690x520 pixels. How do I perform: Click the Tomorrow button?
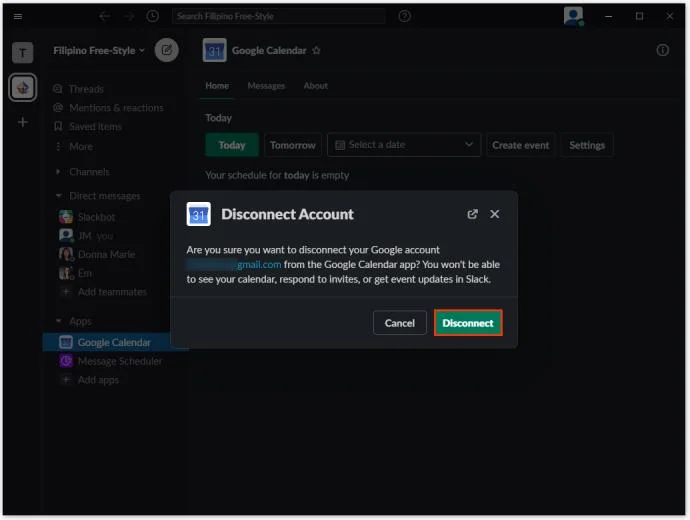pos(293,145)
